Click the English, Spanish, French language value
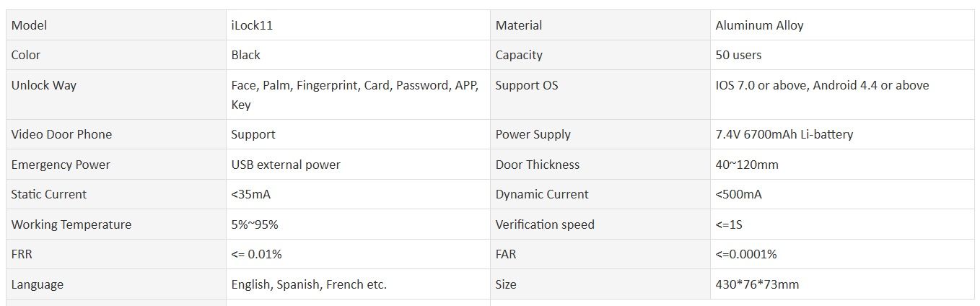 point(309,284)
